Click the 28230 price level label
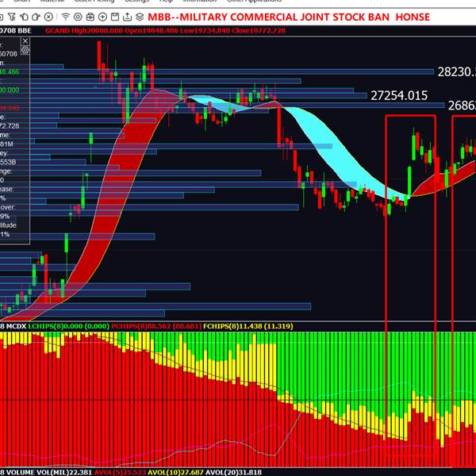476x476 pixels. pos(457,72)
